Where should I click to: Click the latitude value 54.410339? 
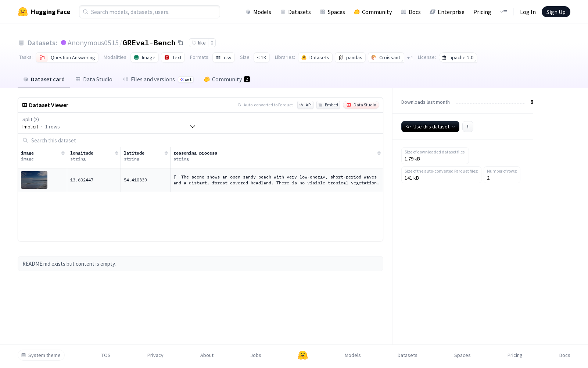(x=135, y=180)
